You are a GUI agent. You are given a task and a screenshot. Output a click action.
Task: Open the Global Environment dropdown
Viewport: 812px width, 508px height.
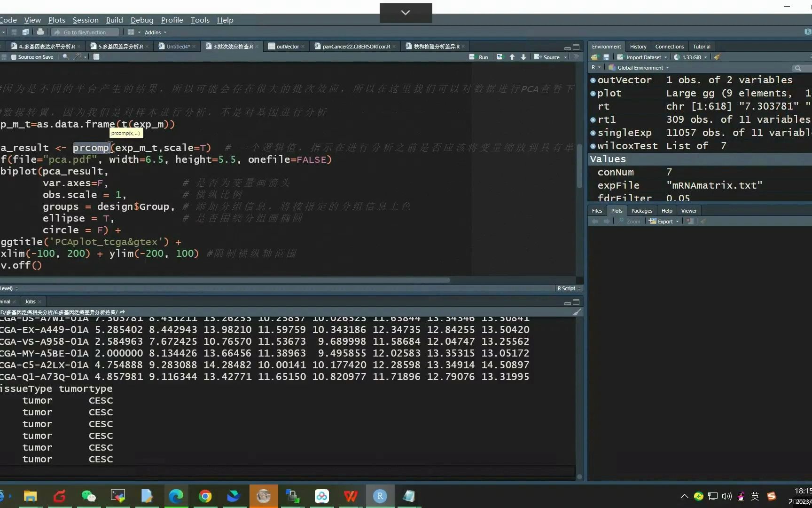(640, 68)
